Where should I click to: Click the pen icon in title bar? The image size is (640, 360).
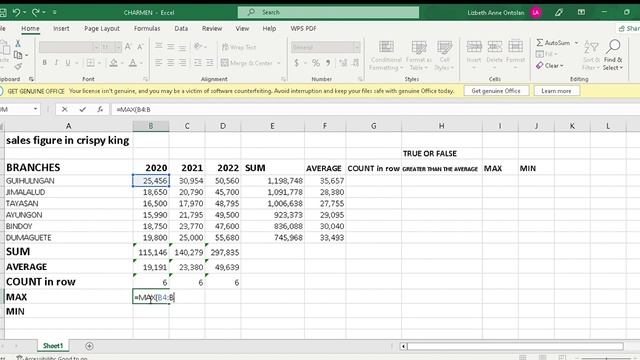(559, 13)
